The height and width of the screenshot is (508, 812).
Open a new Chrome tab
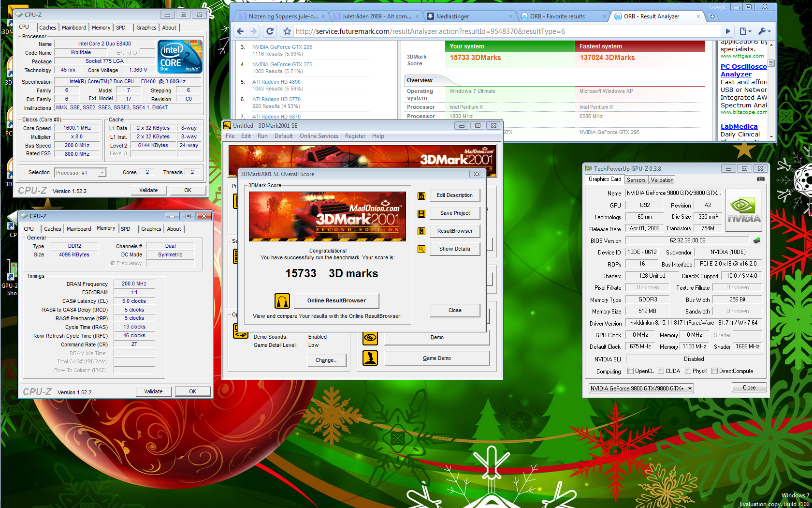pyautogui.click(x=712, y=16)
